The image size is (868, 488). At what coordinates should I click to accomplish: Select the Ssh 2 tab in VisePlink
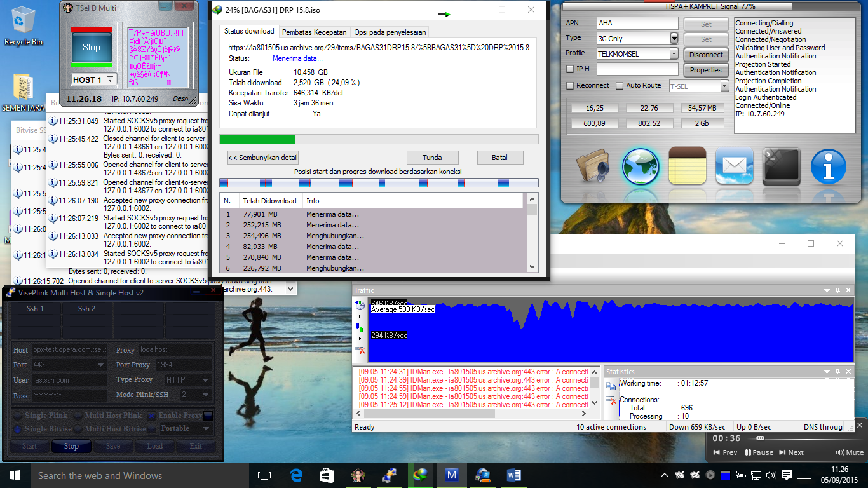(x=86, y=308)
